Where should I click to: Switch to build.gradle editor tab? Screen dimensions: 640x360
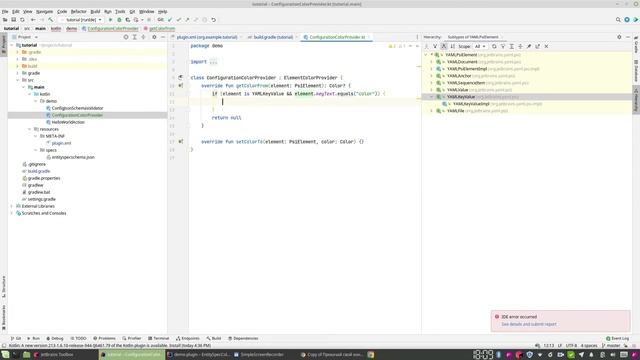click(273, 37)
